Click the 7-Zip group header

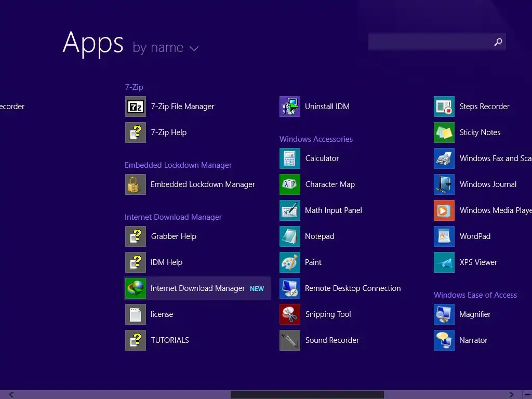click(134, 87)
